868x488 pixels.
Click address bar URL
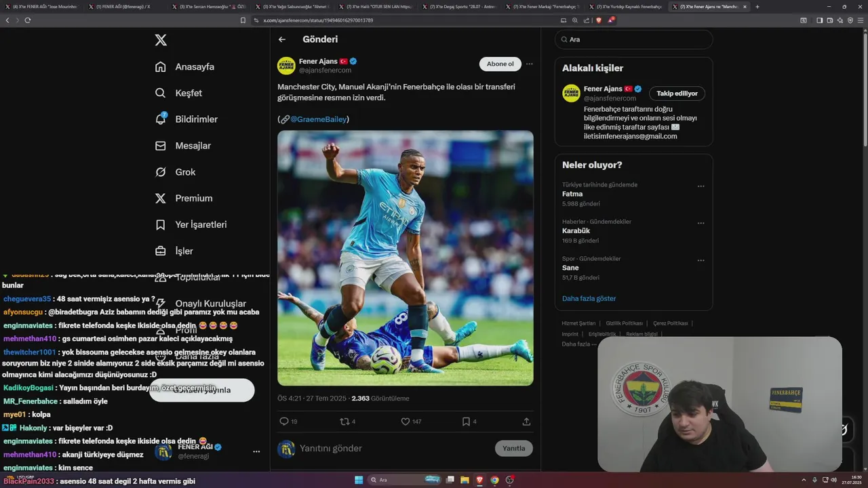pos(318,20)
